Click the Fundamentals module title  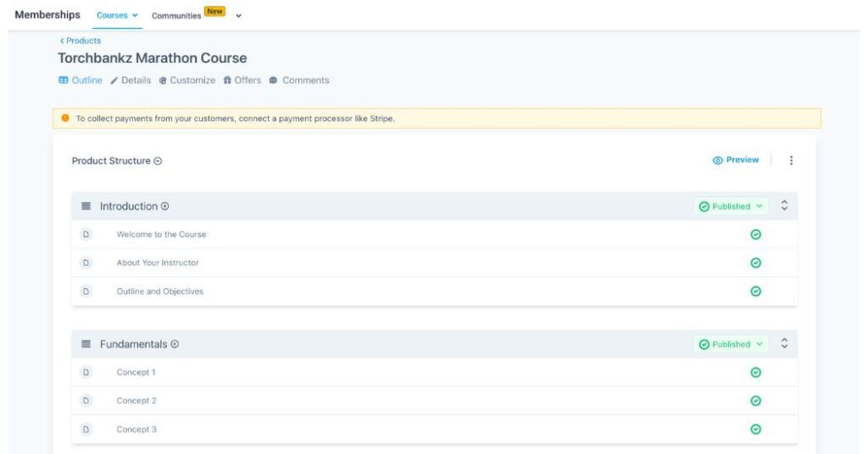click(133, 344)
